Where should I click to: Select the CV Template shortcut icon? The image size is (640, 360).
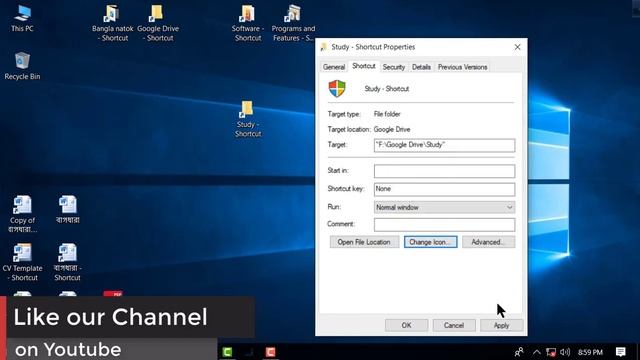22,262
